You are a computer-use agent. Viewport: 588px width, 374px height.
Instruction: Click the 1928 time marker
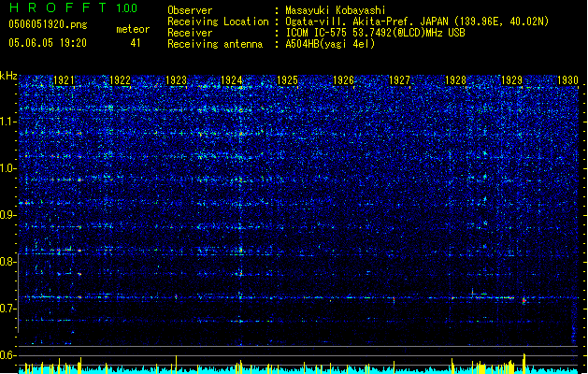point(455,80)
